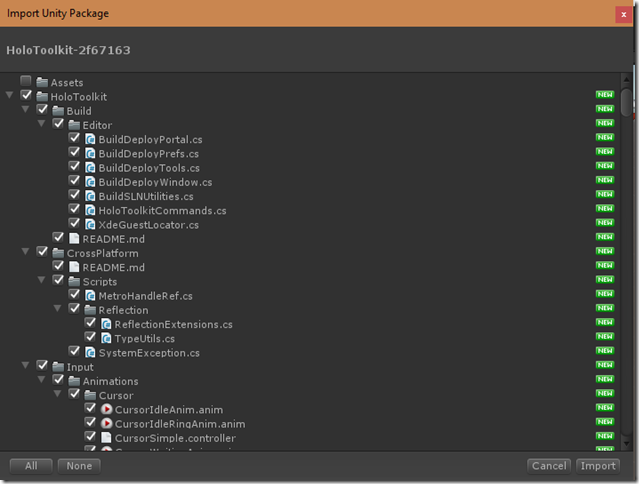This screenshot has width=639, height=484.
Task: Collapse the Editor folder arrow
Action: coord(42,124)
